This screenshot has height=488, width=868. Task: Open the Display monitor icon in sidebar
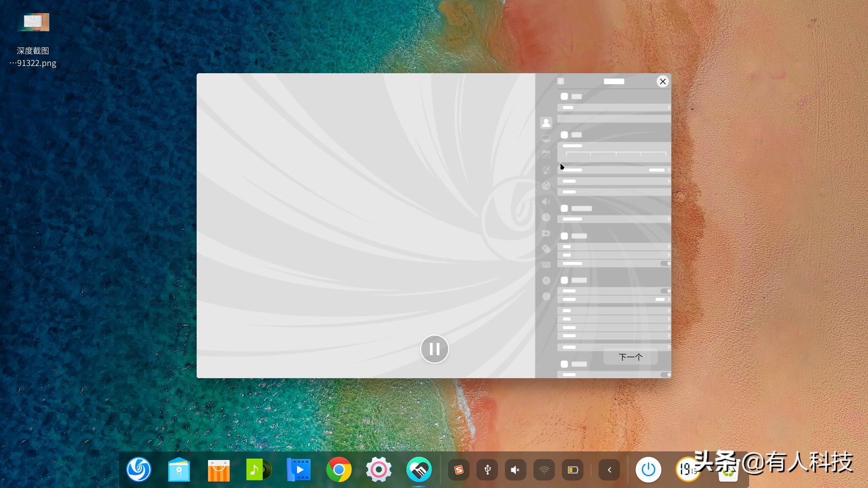546,138
